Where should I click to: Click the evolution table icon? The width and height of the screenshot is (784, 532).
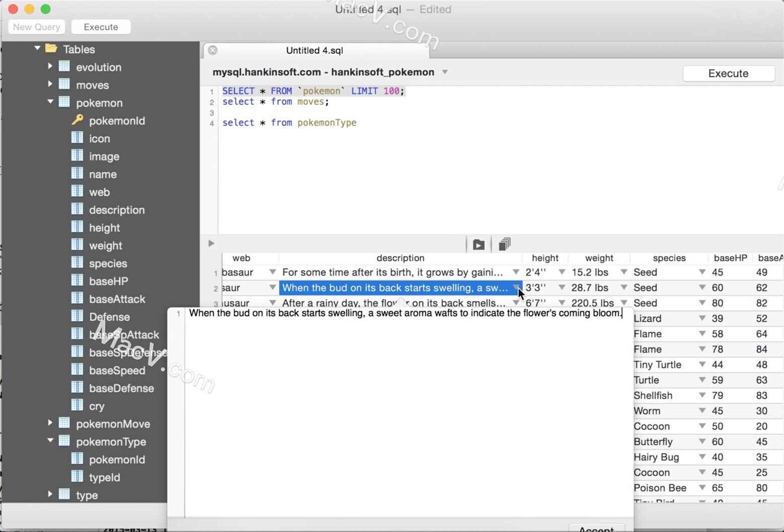tap(64, 66)
